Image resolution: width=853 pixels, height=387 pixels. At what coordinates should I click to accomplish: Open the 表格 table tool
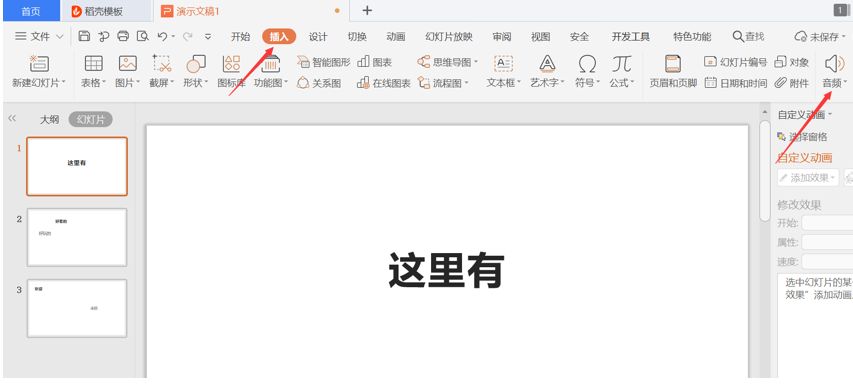tap(94, 72)
